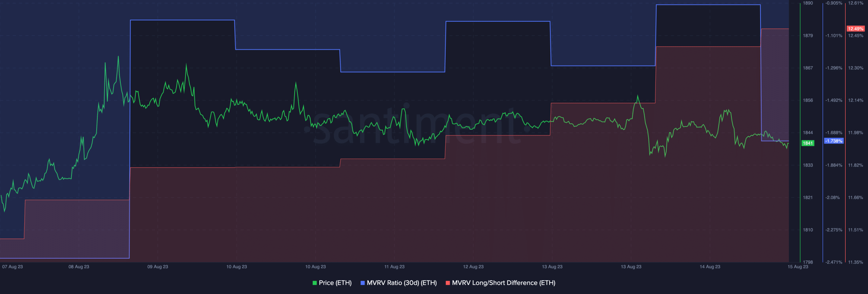Viewport: 868px width, 294px height.
Task: Click the 12 Aug 23 date label
Action: coord(473,267)
